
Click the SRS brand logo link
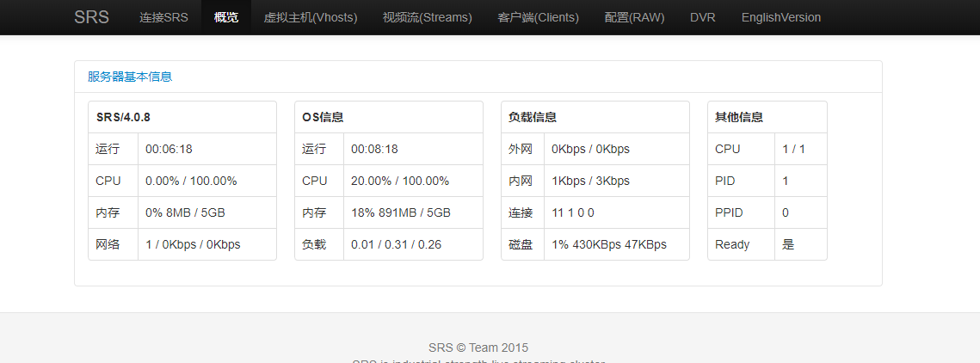click(91, 17)
